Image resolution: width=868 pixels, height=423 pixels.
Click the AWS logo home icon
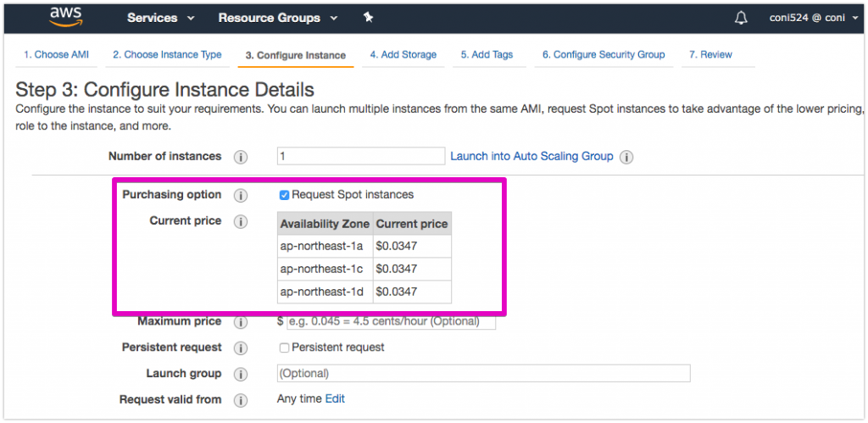coord(64,17)
